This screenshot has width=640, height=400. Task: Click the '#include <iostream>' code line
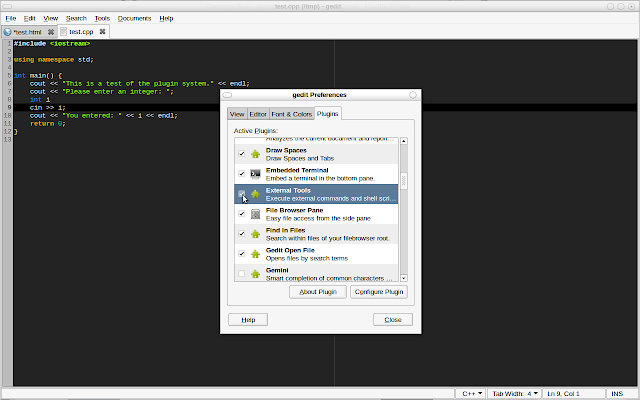[52, 44]
